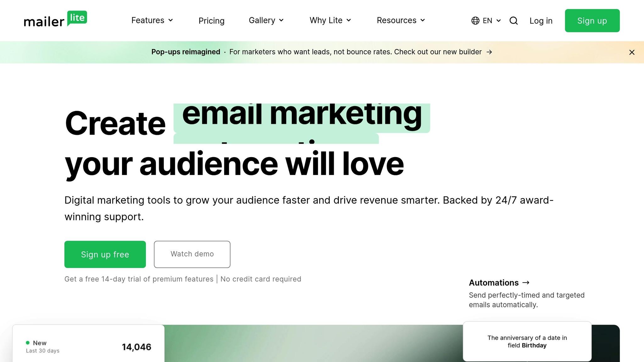
Task: Click the Log in link
Action: click(x=541, y=21)
